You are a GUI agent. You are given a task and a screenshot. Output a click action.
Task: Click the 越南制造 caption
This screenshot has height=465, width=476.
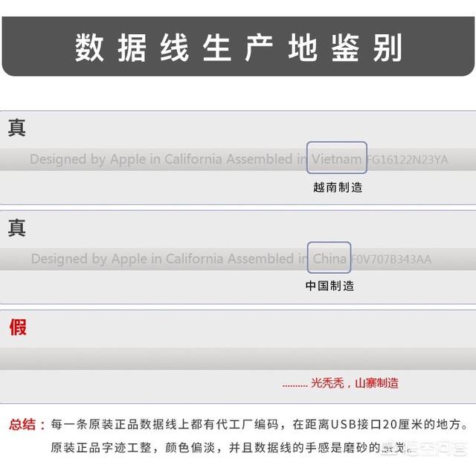[x=337, y=187]
